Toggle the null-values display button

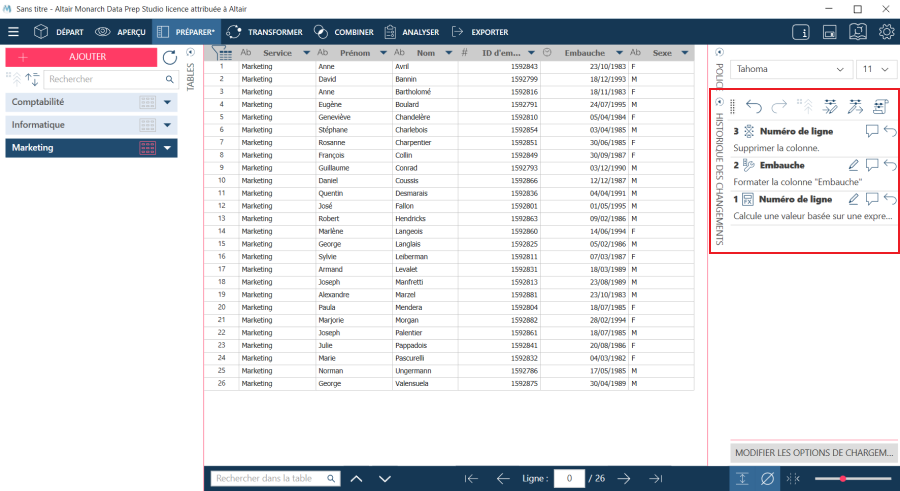click(x=767, y=478)
